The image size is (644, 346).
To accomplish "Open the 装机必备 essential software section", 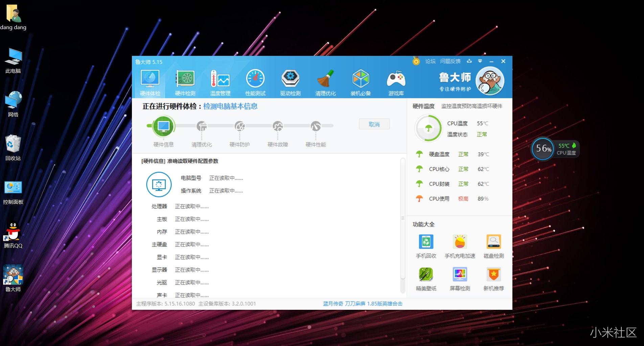I will click(361, 81).
